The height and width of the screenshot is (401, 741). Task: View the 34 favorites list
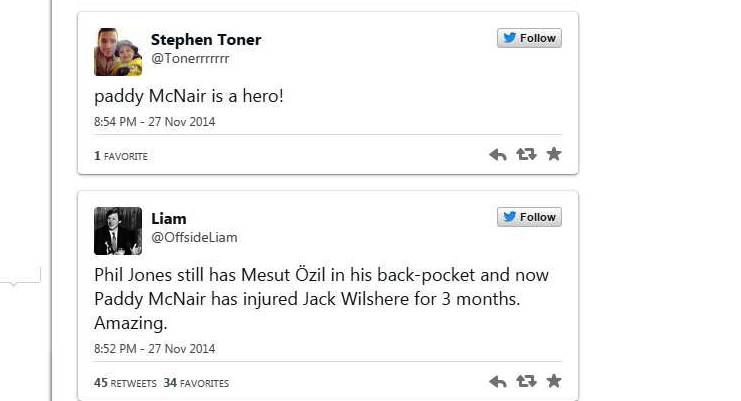pos(196,383)
